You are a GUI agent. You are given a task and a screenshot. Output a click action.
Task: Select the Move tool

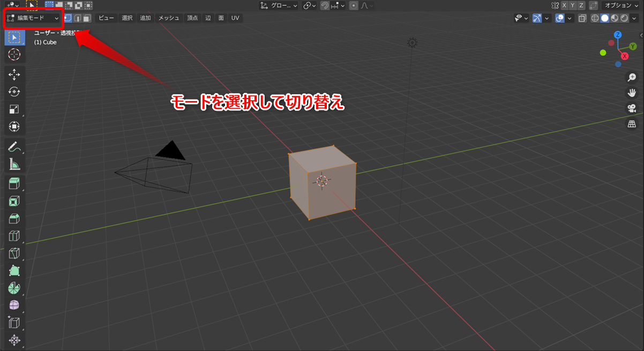tap(14, 74)
